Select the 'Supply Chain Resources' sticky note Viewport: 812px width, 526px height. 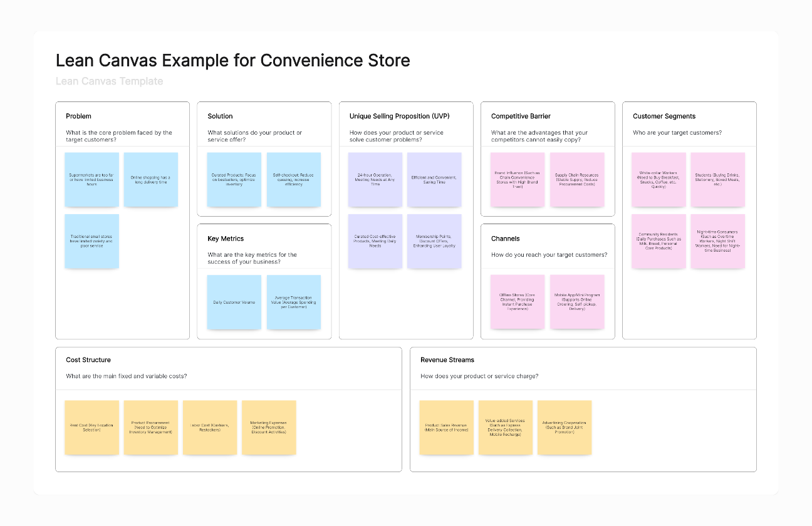(577, 180)
